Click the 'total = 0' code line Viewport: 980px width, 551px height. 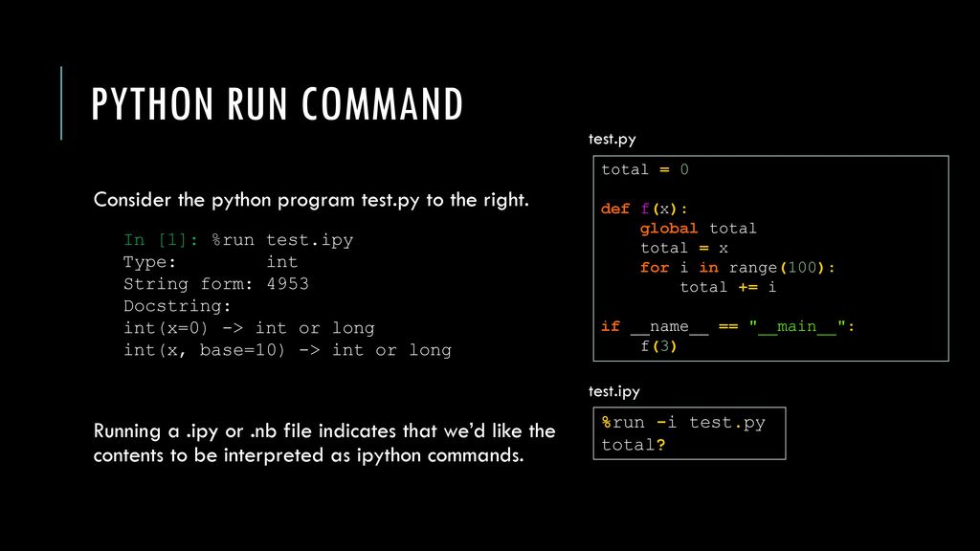pyautogui.click(x=645, y=169)
